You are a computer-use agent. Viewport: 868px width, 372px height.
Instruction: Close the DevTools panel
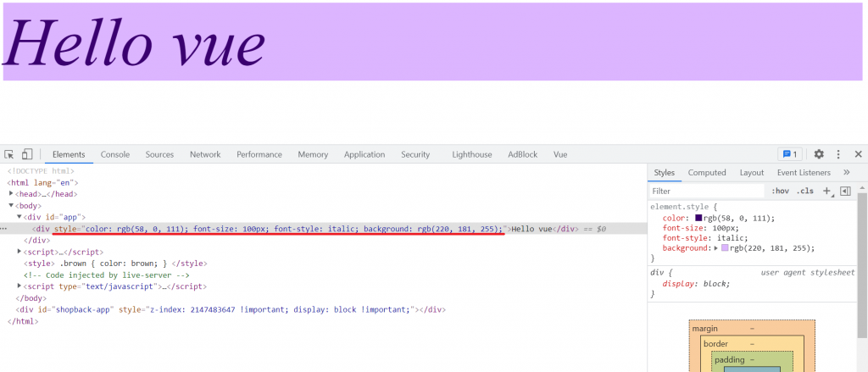[858, 154]
